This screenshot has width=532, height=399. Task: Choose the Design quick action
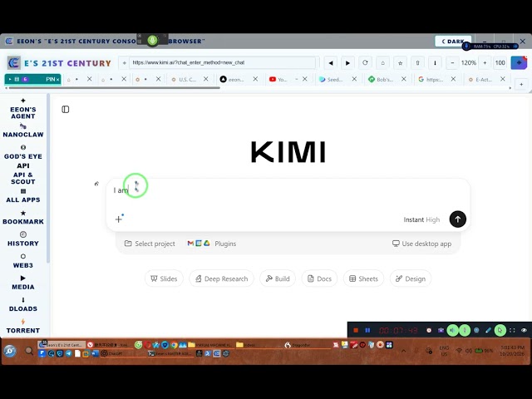(x=411, y=279)
